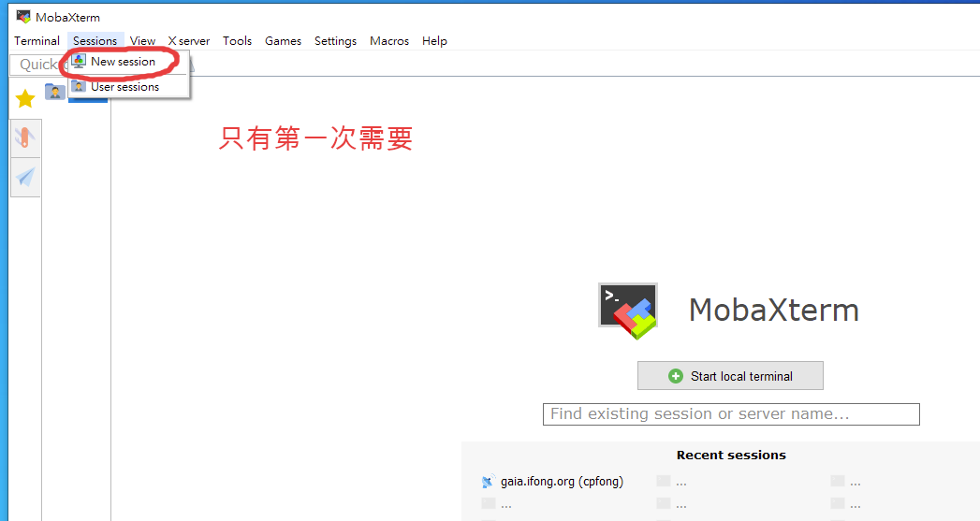This screenshot has width=980, height=521.
Task: Select the Swiss knife Tools sidebar tab
Action: click(25, 138)
